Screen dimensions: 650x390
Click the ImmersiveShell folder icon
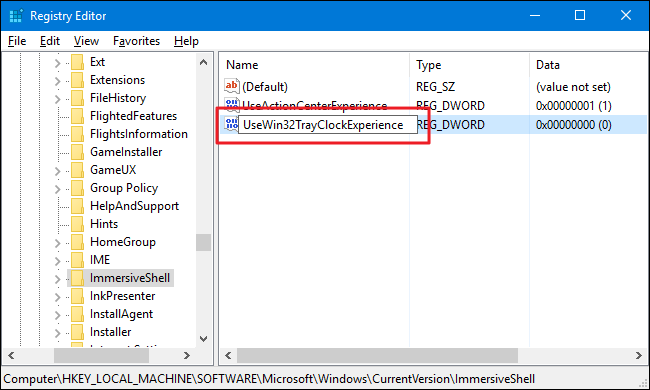point(78,278)
